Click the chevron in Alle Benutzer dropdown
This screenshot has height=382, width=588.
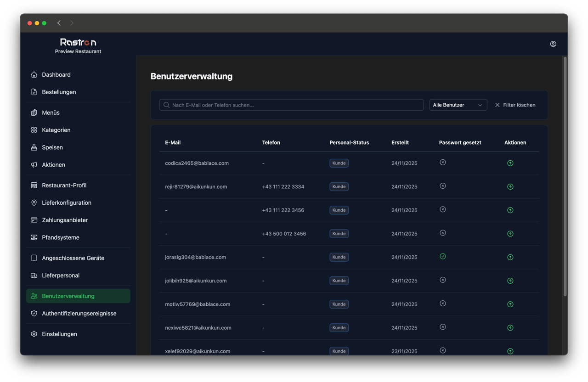click(480, 105)
